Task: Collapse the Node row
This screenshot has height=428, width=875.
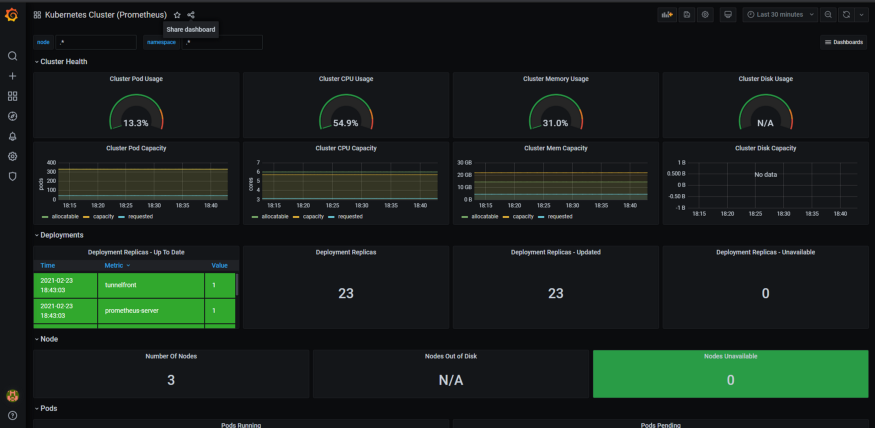Action: point(46,339)
